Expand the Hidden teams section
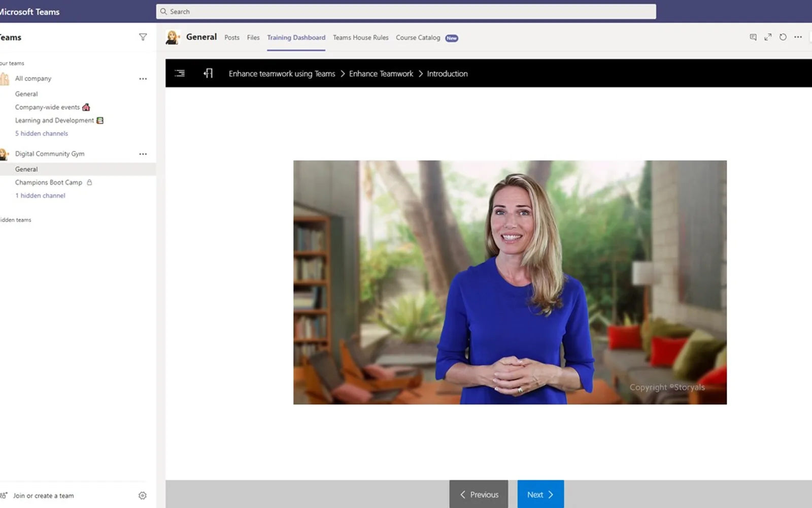The width and height of the screenshot is (812, 508). (16, 220)
